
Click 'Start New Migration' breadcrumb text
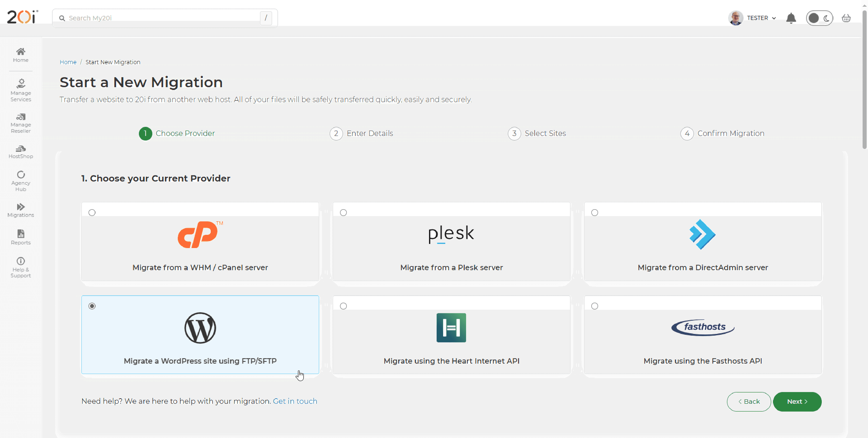click(113, 62)
